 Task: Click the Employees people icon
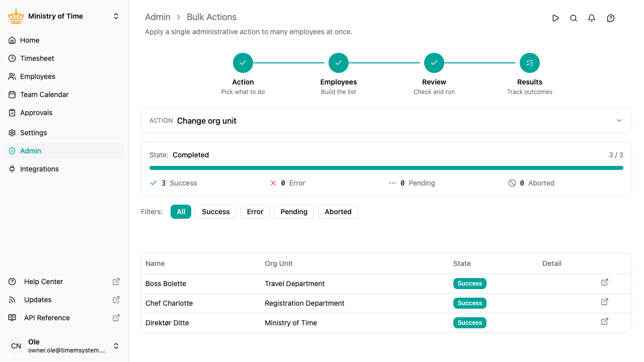(x=12, y=76)
